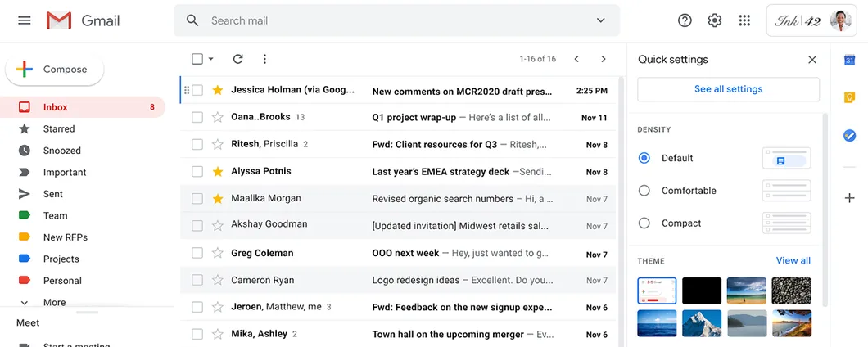The image size is (868, 347).
Task: Choose the beach landscape theme
Action: pos(747,291)
